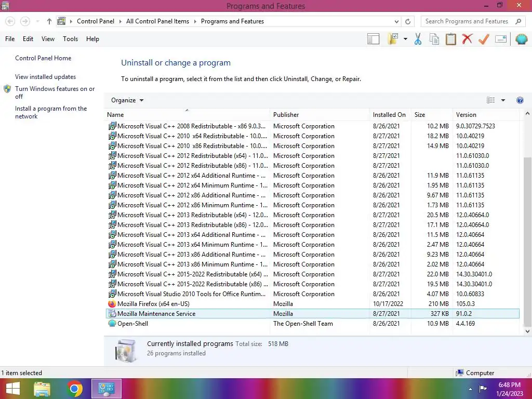Open the Action Center flag icon
Screen dimensions: 532x399
(x=483, y=389)
